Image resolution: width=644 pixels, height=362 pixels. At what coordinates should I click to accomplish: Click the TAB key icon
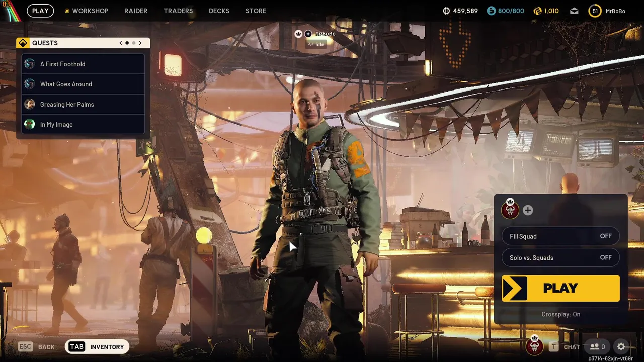click(76, 346)
